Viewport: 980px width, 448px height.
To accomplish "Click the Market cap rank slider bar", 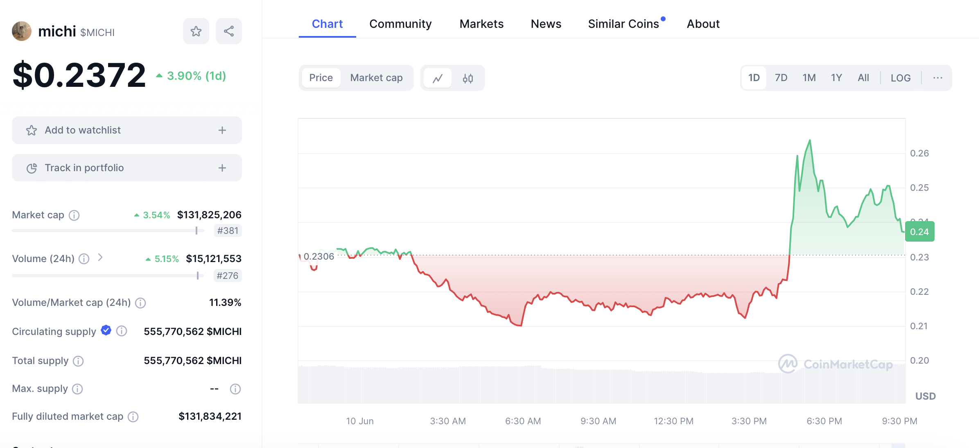I will tap(108, 231).
